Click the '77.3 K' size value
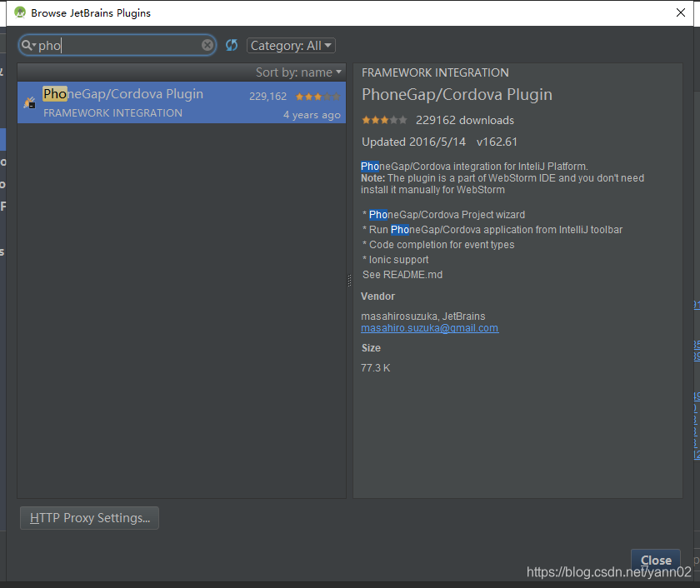700x588 pixels. coord(376,368)
